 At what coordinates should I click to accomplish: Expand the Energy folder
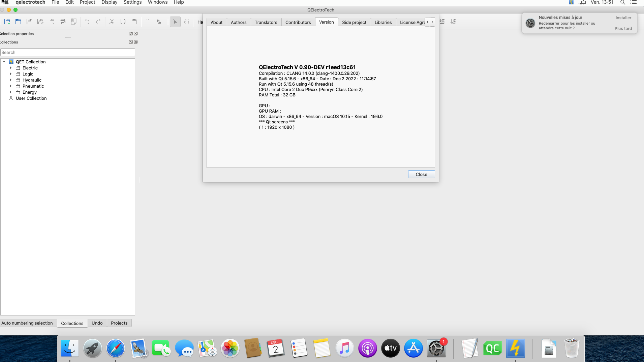tap(11, 92)
